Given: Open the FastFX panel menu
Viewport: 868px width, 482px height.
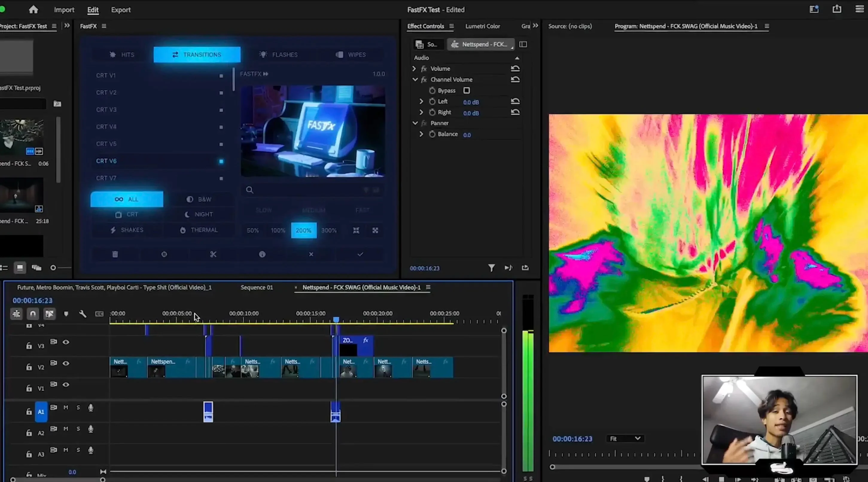Looking at the screenshot, I should (104, 26).
